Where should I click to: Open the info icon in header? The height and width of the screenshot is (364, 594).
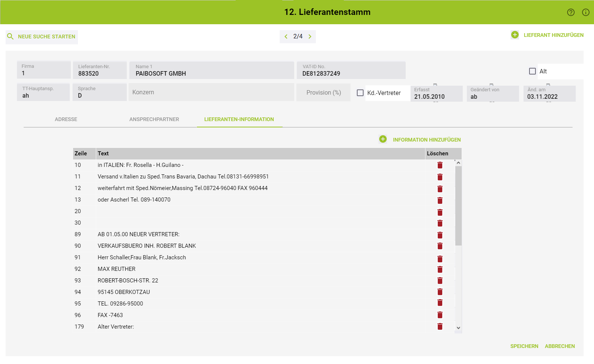click(585, 12)
